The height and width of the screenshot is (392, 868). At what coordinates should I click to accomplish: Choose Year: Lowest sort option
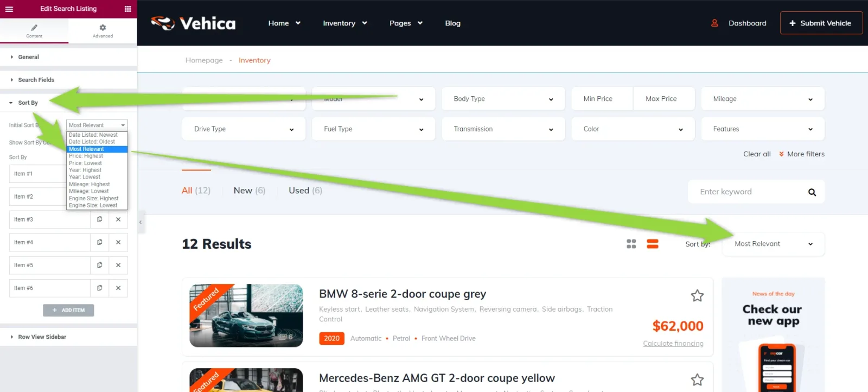click(x=97, y=177)
